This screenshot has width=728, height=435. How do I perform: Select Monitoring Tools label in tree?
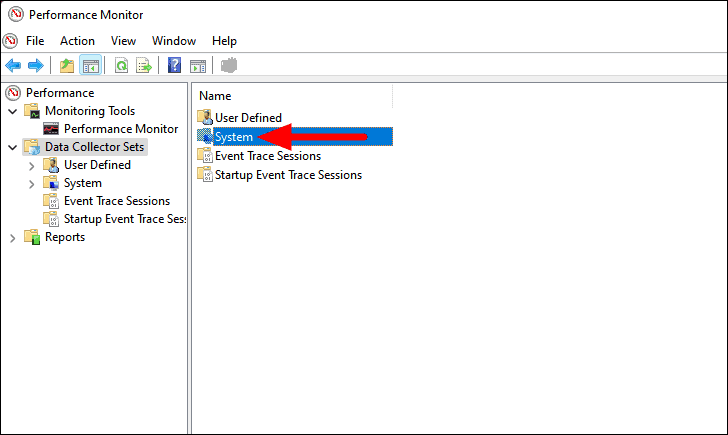click(90, 111)
